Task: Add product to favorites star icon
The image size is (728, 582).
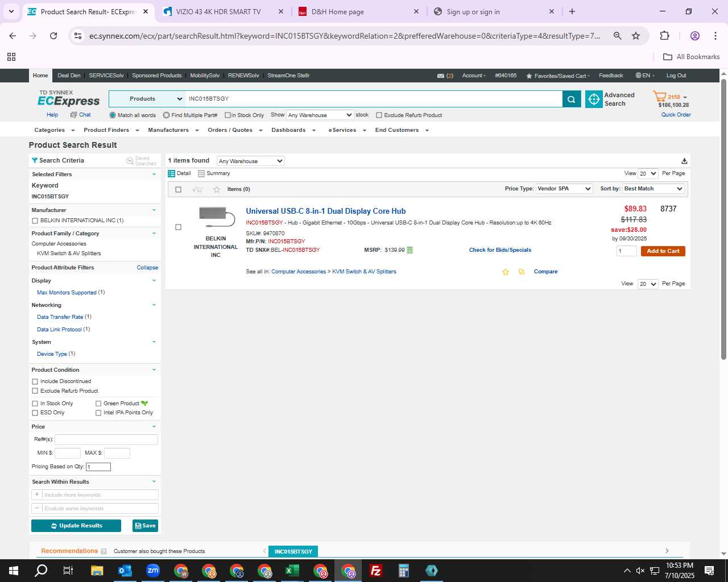Action: pos(505,272)
